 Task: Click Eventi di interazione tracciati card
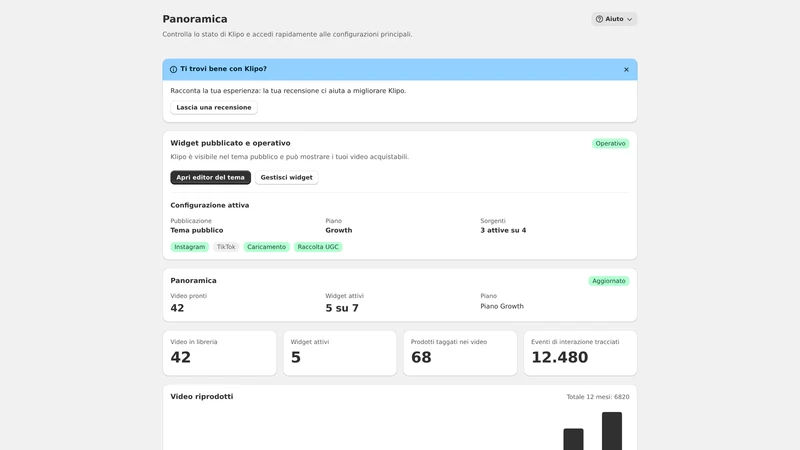click(580, 353)
